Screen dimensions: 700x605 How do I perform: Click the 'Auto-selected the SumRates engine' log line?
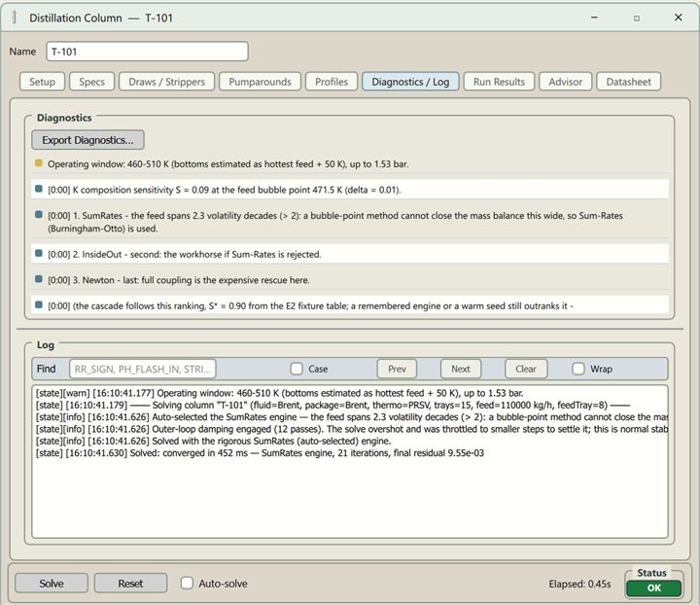[351, 417]
